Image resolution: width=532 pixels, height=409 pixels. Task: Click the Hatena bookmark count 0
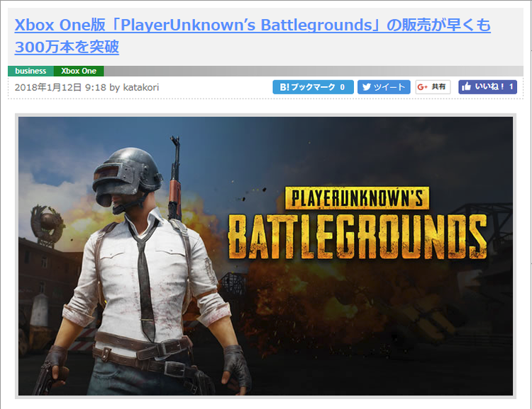pyautogui.click(x=343, y=87)
